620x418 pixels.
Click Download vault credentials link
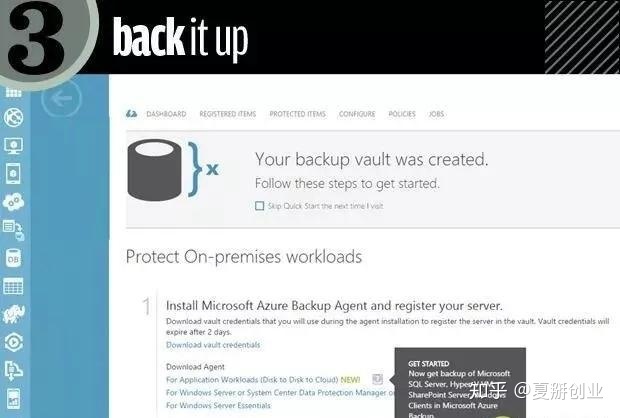(x=213, y=345)
